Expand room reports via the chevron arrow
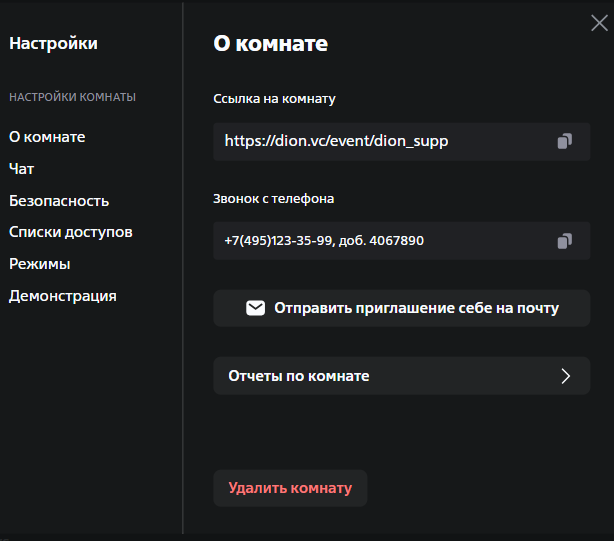Image resolution: width=614 pixels, height=541 pixels. click(x=565, y=376)
